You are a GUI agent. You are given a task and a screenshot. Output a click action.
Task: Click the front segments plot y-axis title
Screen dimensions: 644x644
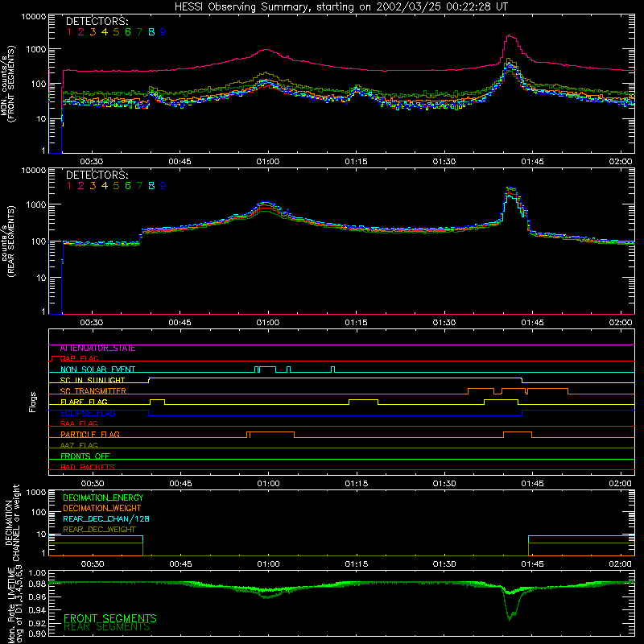click(x=8, y=84)
